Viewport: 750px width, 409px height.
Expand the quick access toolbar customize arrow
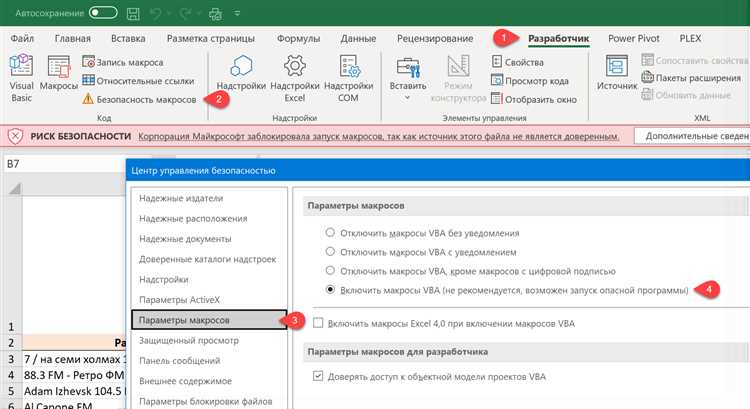237,13
